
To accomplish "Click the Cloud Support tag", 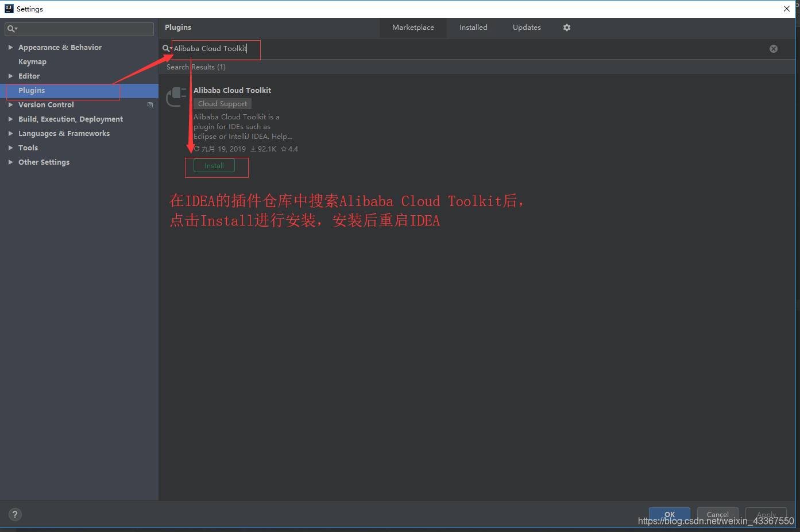I will [x=222, y=104].
